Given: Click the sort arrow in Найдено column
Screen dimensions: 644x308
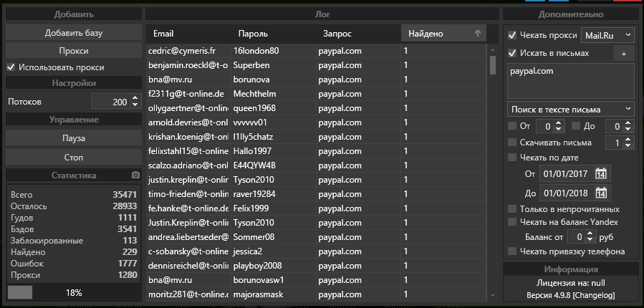Looking at the screenshot, I should tap(478, 33).
